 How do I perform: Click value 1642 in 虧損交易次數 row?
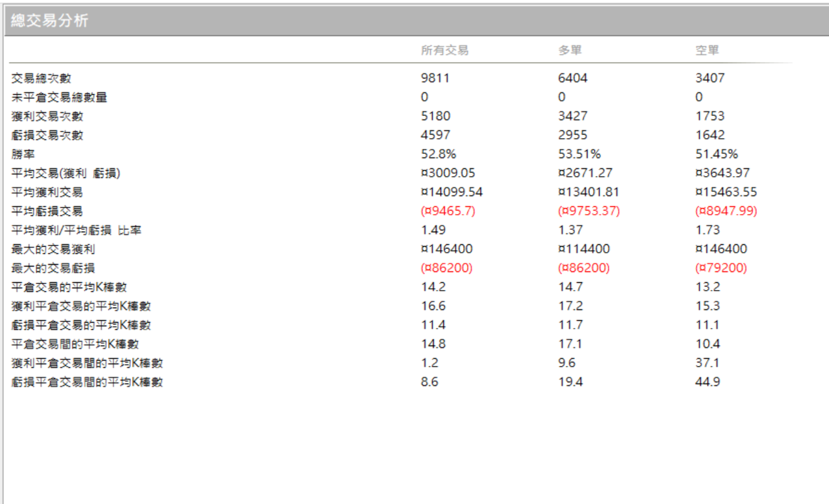tap(710, 135)
